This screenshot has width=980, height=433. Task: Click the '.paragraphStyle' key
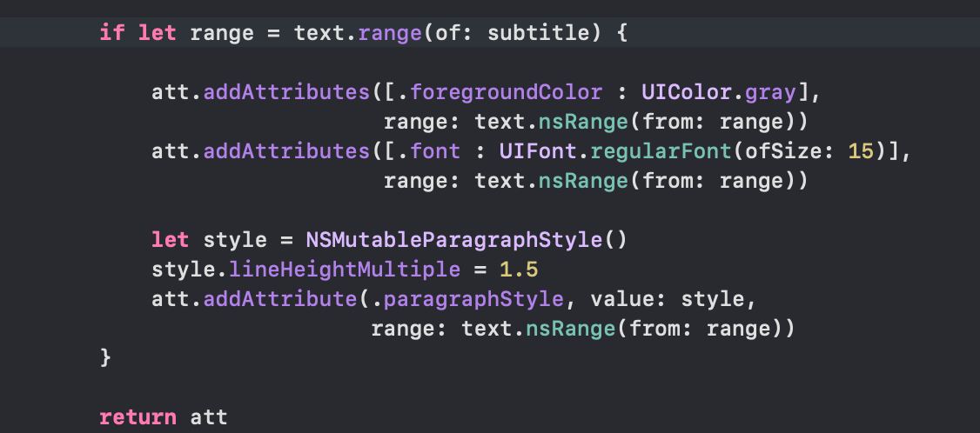pos(467,300)
